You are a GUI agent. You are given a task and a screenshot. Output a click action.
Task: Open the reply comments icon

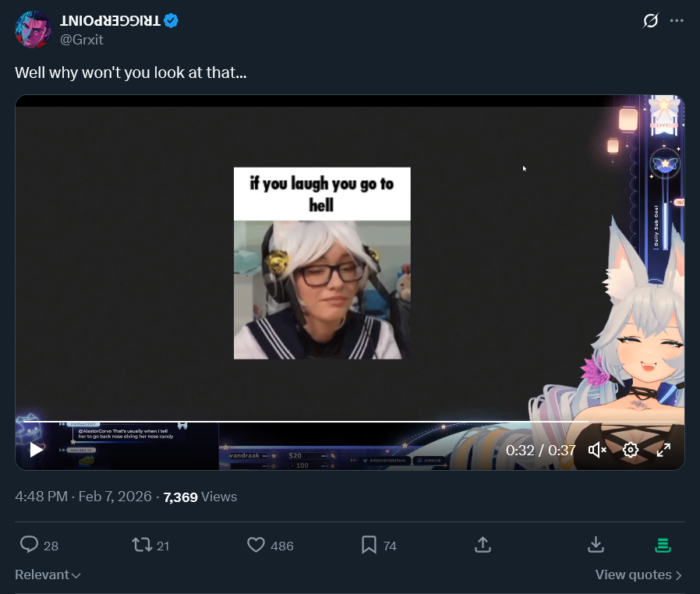coord(30,545)
